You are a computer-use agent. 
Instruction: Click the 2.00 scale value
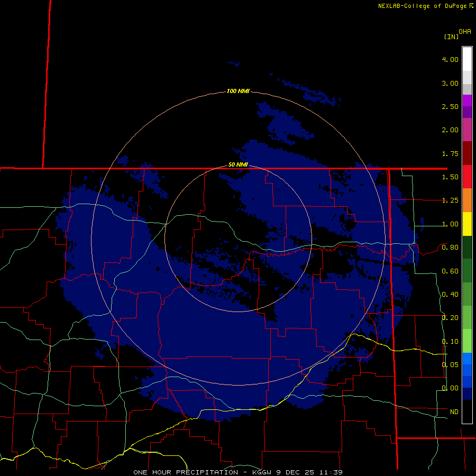[450, 130]
